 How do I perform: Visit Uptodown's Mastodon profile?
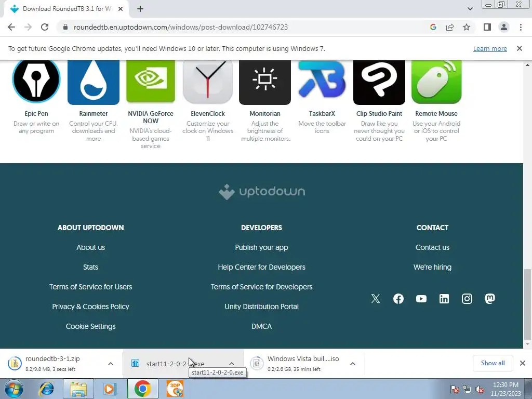[490, 299]
